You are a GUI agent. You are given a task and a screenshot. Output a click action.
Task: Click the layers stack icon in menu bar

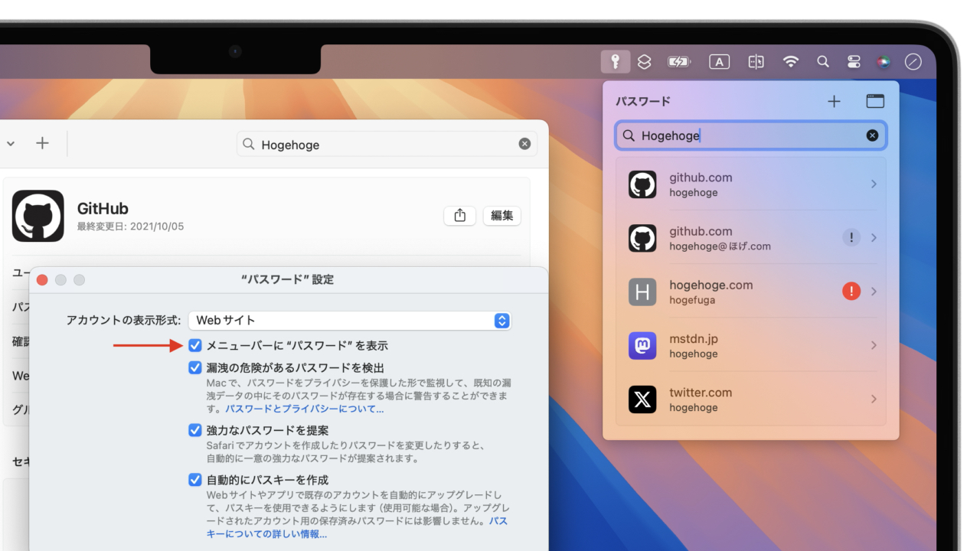(x=645, y=62)
